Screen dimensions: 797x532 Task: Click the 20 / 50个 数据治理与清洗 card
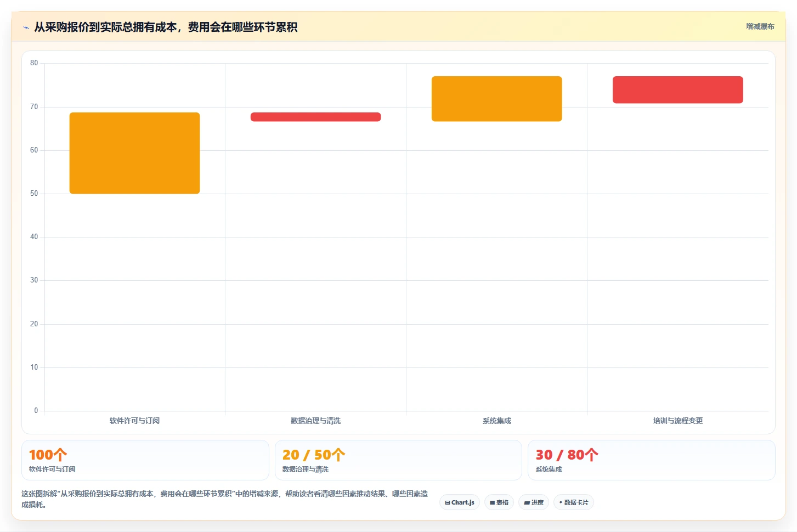pos(398,460)
